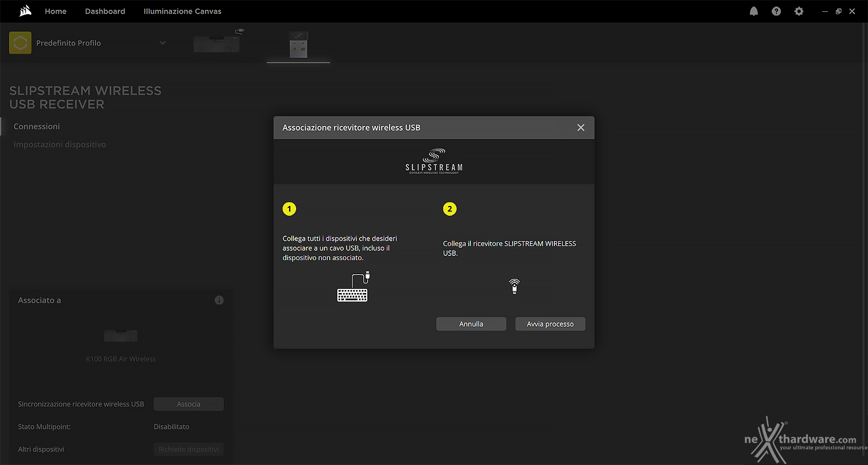Open notifications bell icon
The image size is (868, 465).
(754, 11)
